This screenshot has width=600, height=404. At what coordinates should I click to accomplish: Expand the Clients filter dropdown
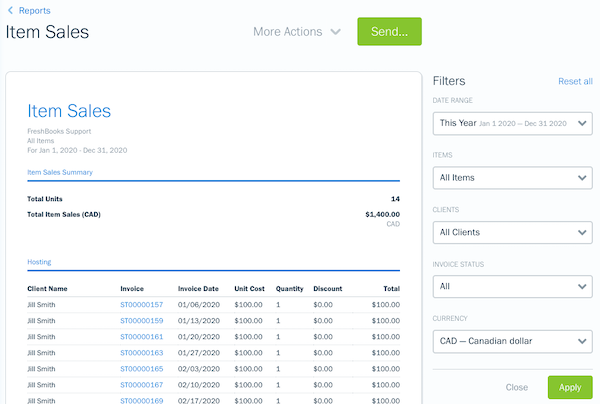click(513, 232)
